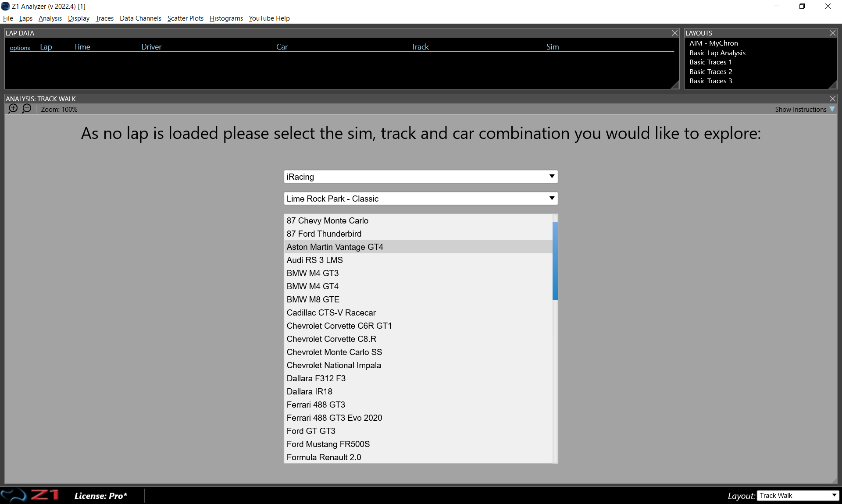Open the Traces menu
This screenshot has width=842, height=504.
coord(104,18)
